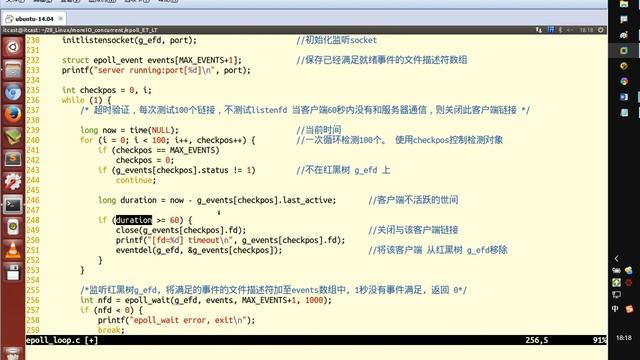Click epoll_loop.c [+] in vim status line
Screen dimensions: 640x360
62,340
